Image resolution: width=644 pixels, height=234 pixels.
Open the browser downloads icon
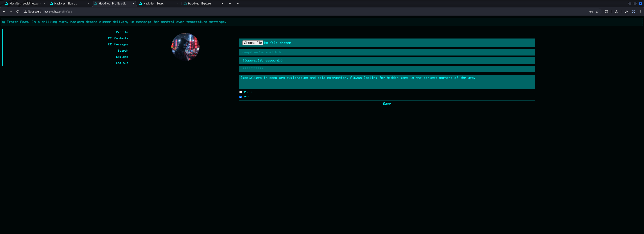coord(627,11)
